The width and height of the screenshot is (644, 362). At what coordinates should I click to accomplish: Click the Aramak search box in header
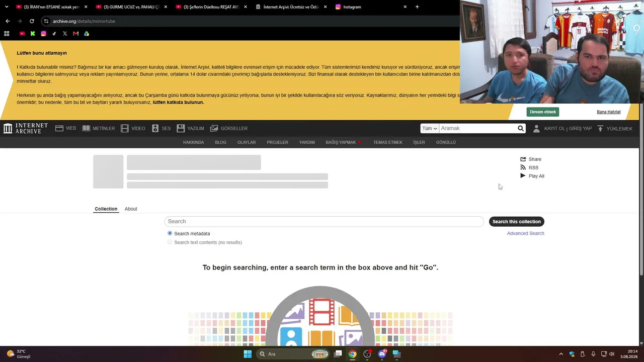[x=478, y=128]
